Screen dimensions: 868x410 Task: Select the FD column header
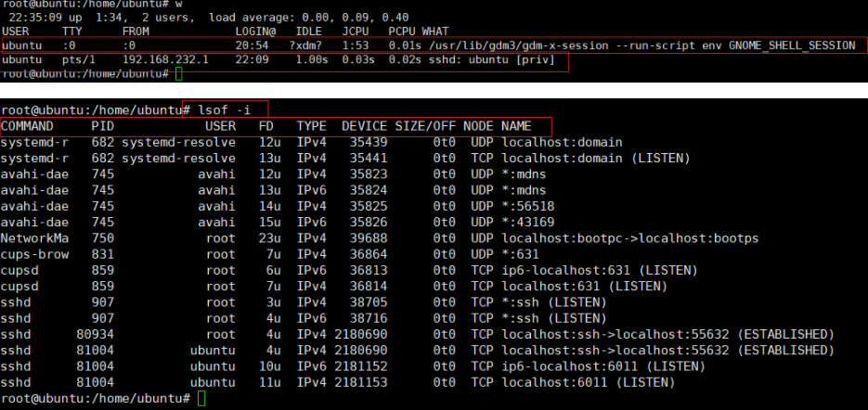click(x=266, y=126)
